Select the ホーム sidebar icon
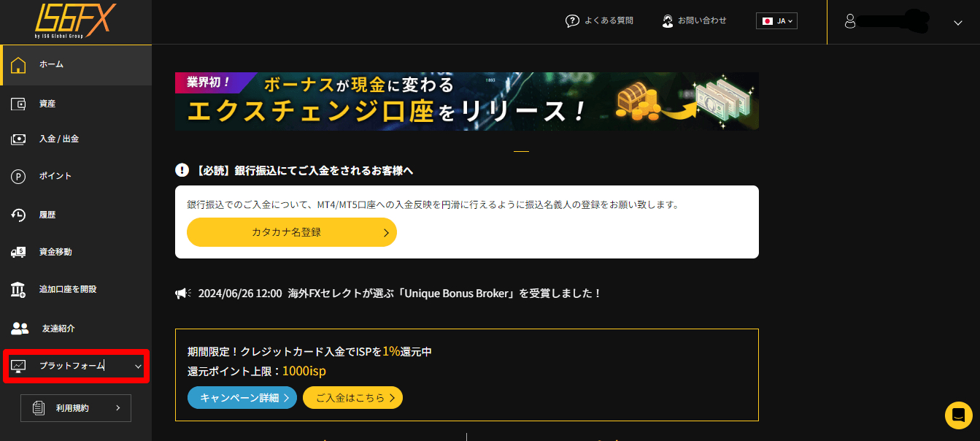 [x=18, y=65]
